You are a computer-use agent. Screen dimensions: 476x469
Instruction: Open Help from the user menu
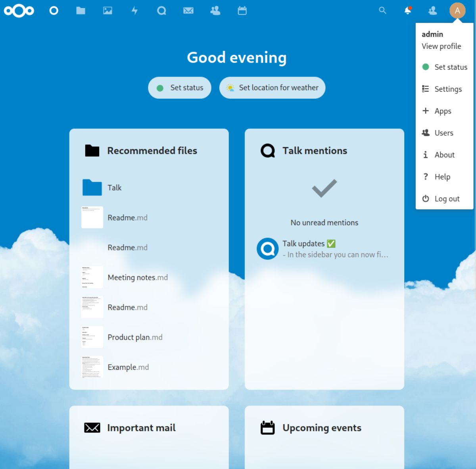(445, 177)
